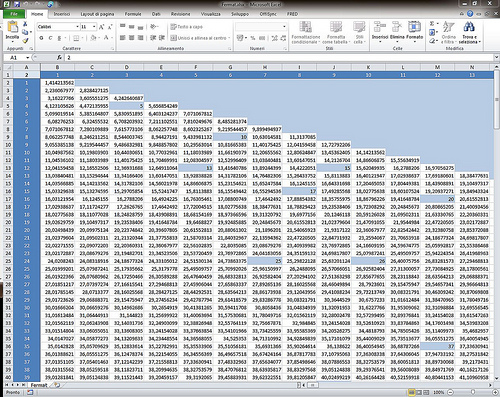
Task: Click the Inserisci cells icon
Action: tap(379, 27)
